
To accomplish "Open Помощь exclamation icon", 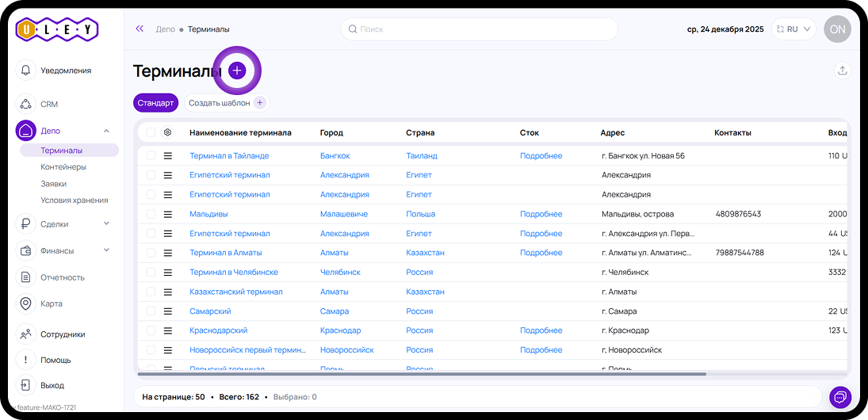I will pos(25,360).
